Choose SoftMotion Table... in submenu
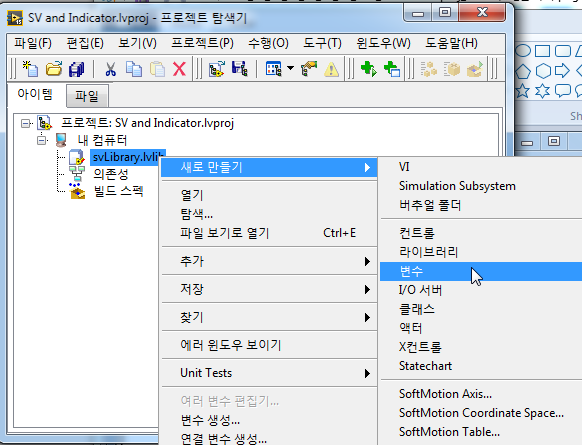 (x=481, y=432)
